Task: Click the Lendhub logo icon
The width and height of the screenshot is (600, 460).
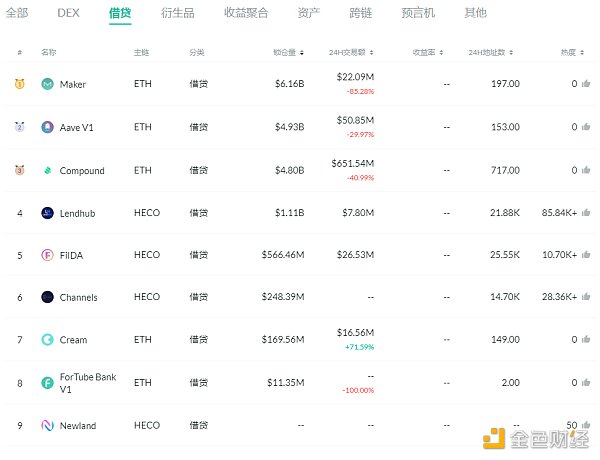Action: 48,213
